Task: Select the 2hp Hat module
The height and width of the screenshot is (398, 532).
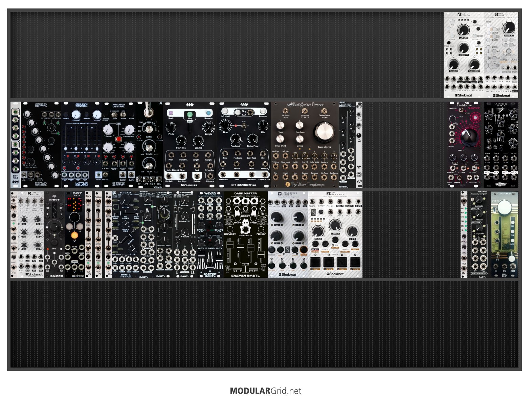Action: tap(109, 234)
